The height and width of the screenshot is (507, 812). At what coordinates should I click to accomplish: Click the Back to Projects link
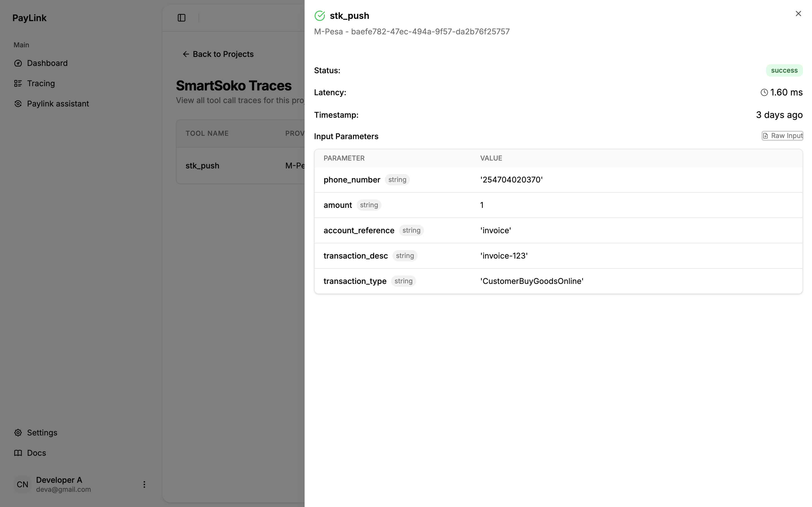click(223, 54)
